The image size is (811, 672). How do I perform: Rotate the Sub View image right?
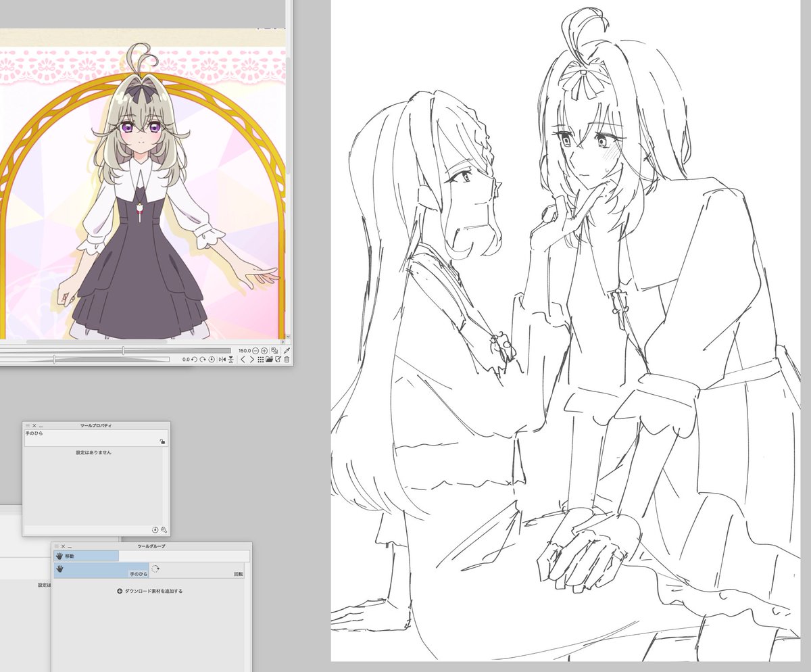click(x=203, y=360)
